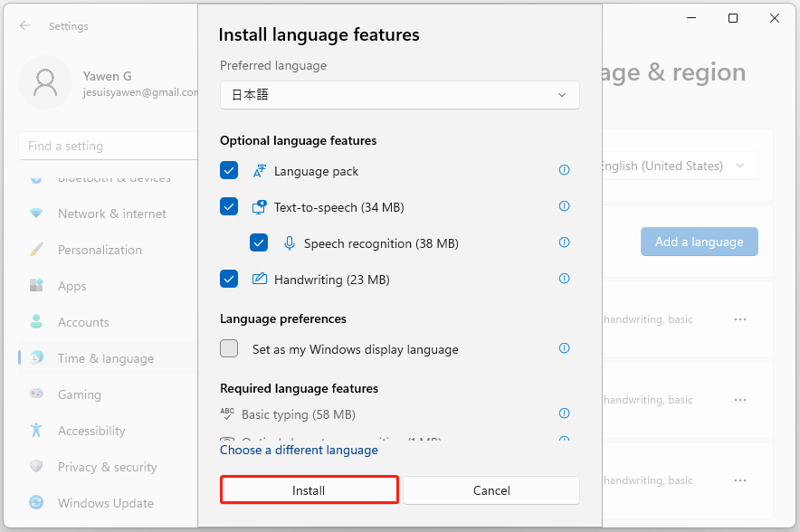Screen dimensions: 800x532
Task: Click the info icon next to Handwriting
Action: [564, 279]
